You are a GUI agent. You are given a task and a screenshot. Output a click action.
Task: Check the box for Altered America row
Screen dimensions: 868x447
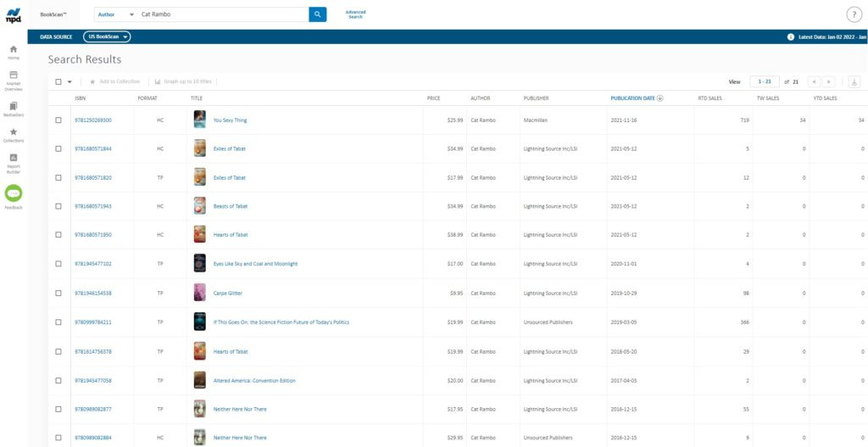pos(58,381)
